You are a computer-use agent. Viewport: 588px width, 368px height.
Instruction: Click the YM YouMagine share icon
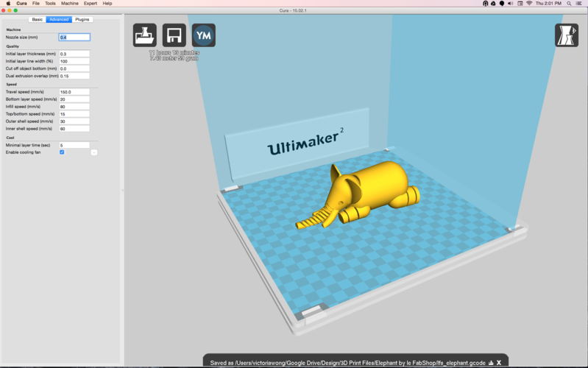[204, 35]
